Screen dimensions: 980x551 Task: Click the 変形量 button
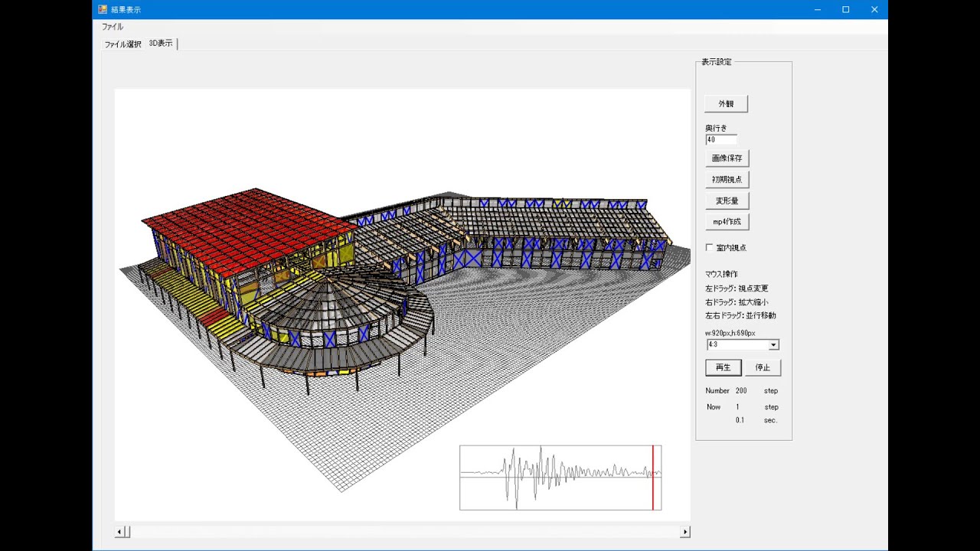point(727,201)
